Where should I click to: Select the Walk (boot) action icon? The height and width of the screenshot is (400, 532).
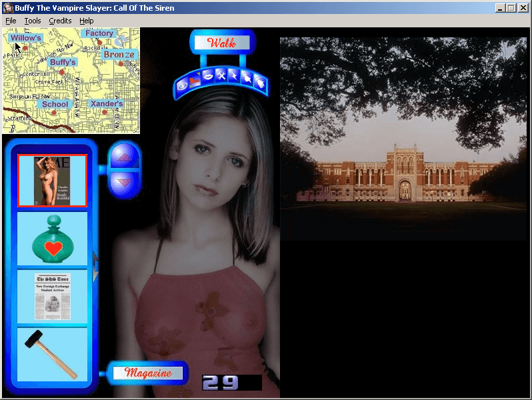click(195, 81)
